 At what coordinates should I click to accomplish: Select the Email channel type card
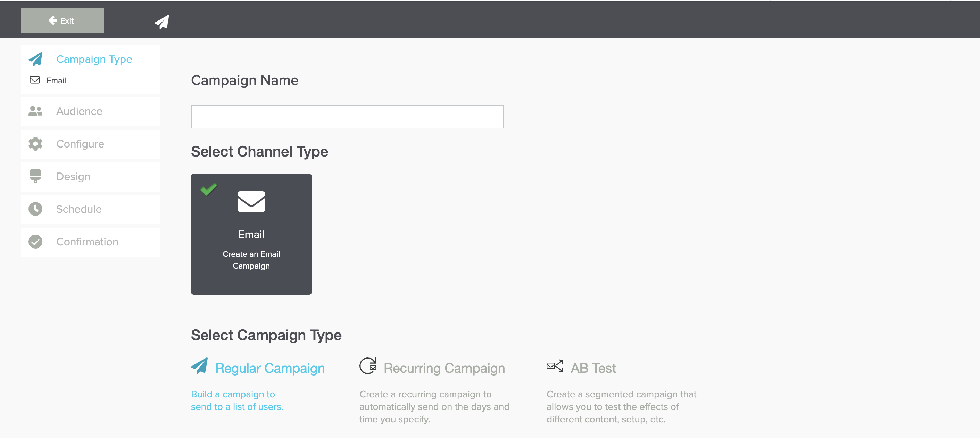(251, 234)
